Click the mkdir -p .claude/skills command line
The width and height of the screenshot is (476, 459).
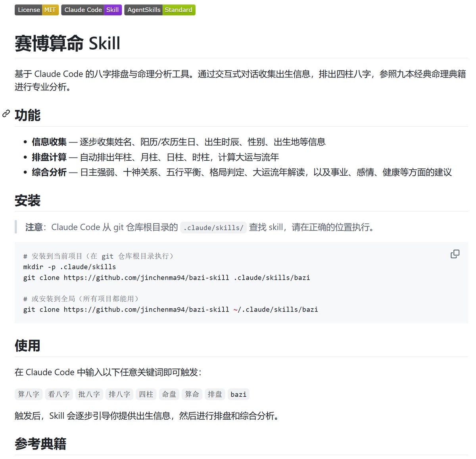pyautogui.click(x=70, y=267)
